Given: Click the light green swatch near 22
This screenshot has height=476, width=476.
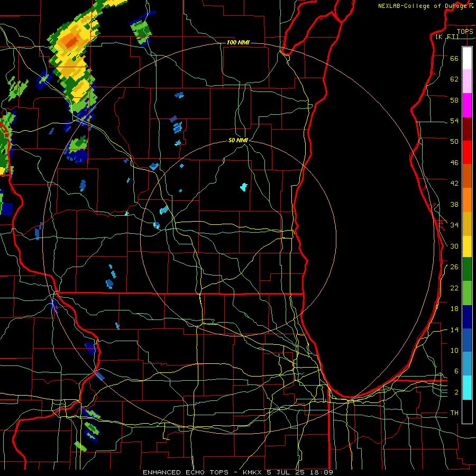Looking at the screenshot, I should pos(467,293).
